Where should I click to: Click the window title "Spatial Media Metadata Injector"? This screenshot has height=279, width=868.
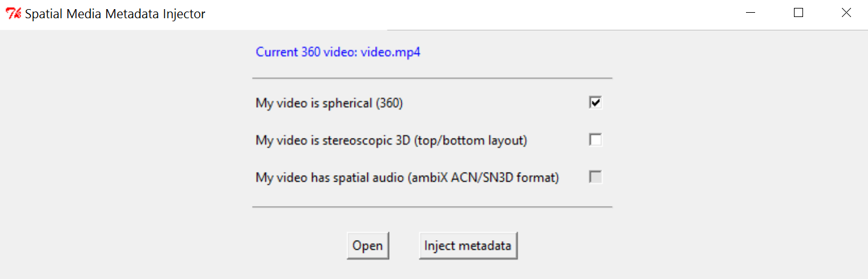pos(115,14)
